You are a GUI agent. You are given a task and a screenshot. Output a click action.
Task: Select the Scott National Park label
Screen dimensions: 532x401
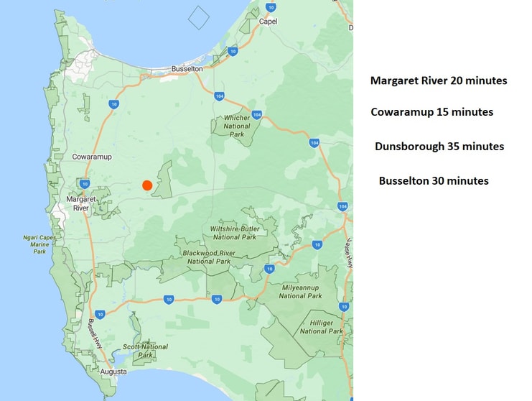[x=145, y=351]
